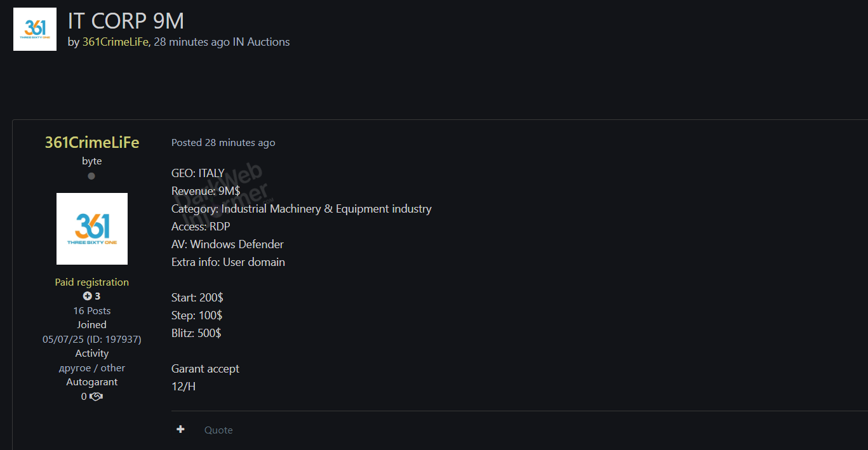Toggle the MultiQuote plus icon
The image size is (868, 450).
180,430
